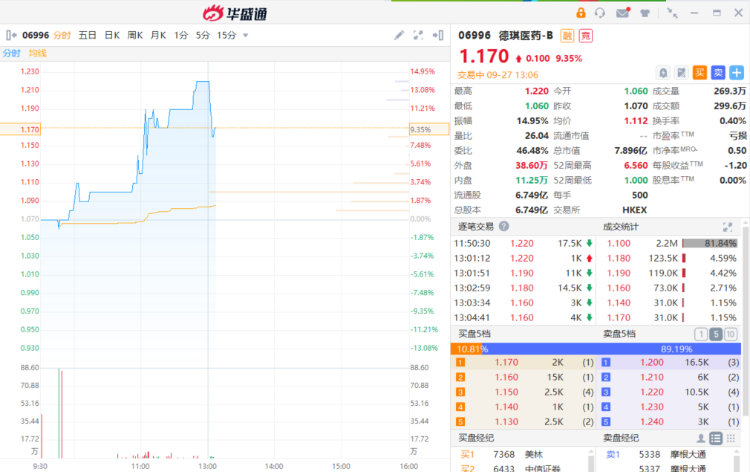Viewport: 750px width, 472px height.
Task: Click the 52周最高 value 6.560
Action: [x=636, y=165]
